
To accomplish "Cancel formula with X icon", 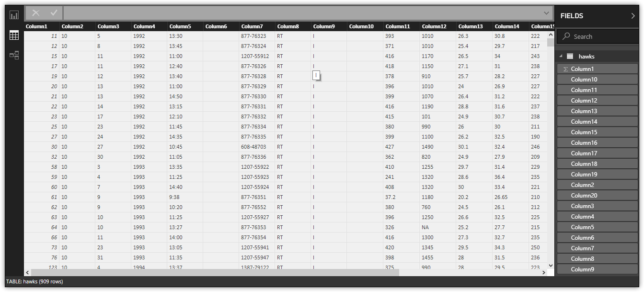I will pyautogui.click(x=36, y=13).
